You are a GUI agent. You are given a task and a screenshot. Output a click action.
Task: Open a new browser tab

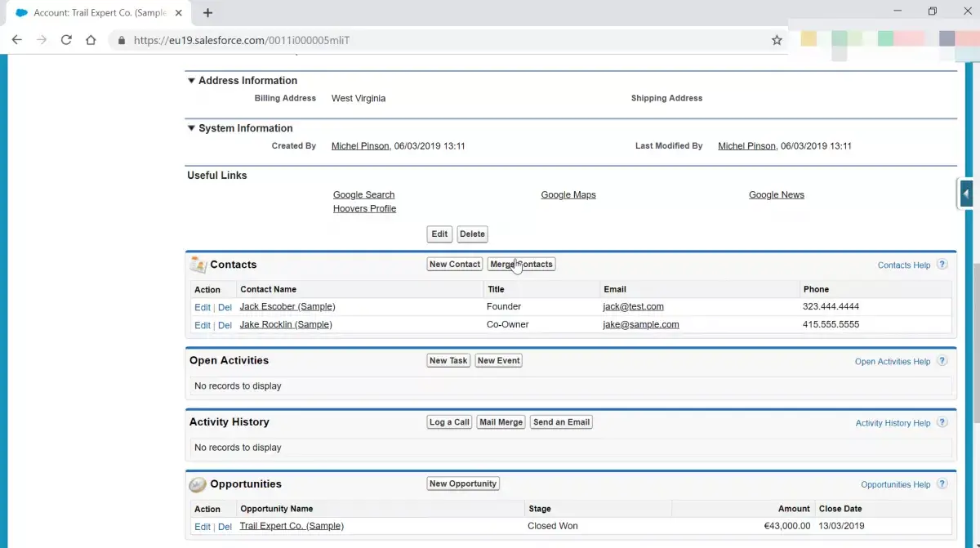tap(207, 12)
